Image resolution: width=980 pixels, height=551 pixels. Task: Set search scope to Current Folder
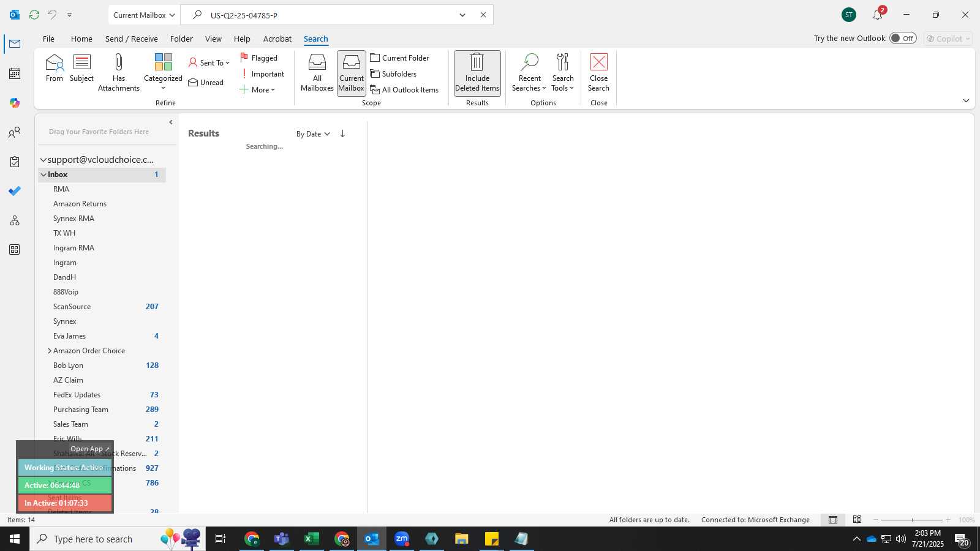[x=399, y=58]
